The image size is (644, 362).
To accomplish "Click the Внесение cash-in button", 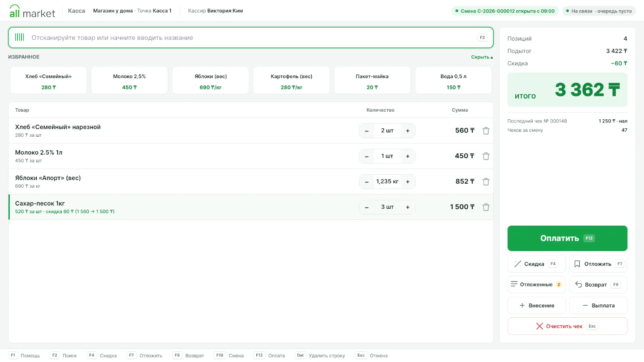I will coord(537,306).
